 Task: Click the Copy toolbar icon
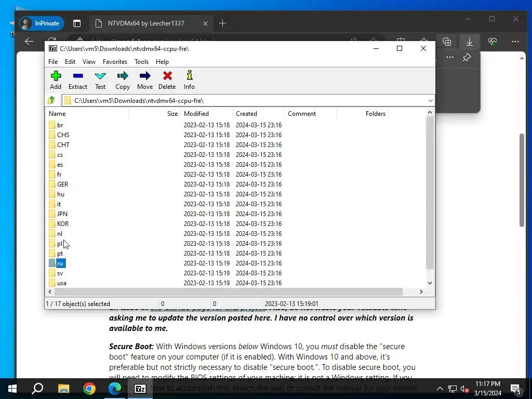click(123, 80)
